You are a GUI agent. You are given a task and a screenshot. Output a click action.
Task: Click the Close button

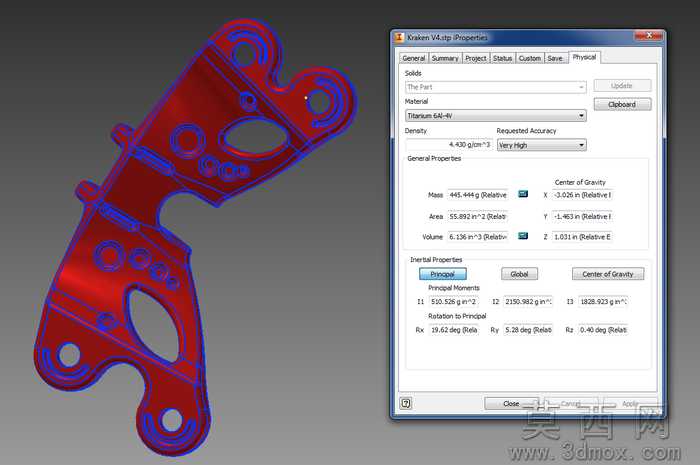511,403
